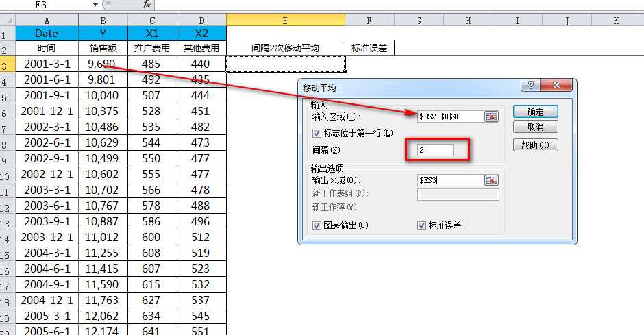644x335 pixels.
Task: Select row 12 header
Action: 8,206
